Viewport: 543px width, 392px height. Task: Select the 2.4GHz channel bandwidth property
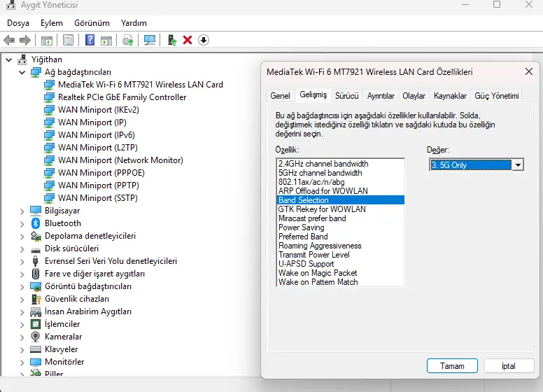pyautogui.click(x=340, y=164)
